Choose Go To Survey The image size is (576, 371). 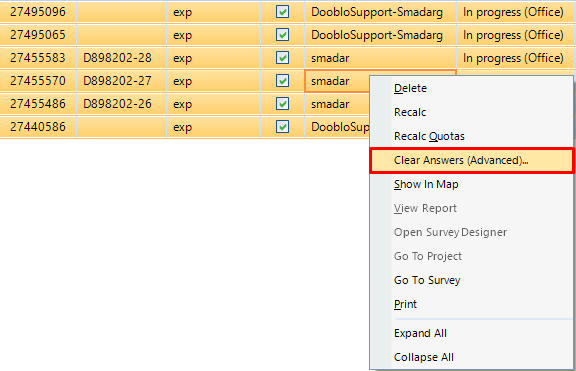[471, 280]
